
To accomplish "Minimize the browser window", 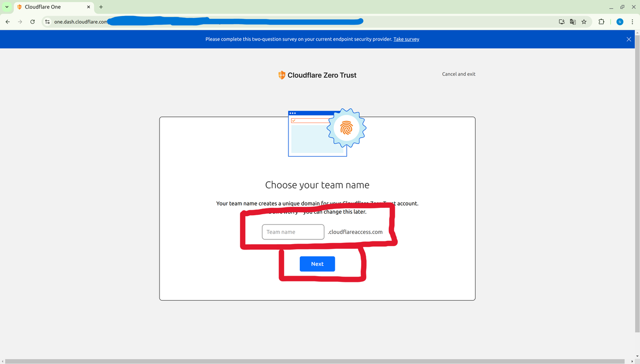I will coord(612,7).
